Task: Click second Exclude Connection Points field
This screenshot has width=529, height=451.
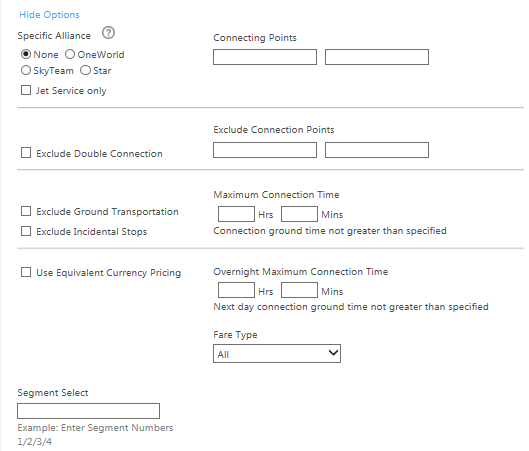Action: tap(377, 150)
